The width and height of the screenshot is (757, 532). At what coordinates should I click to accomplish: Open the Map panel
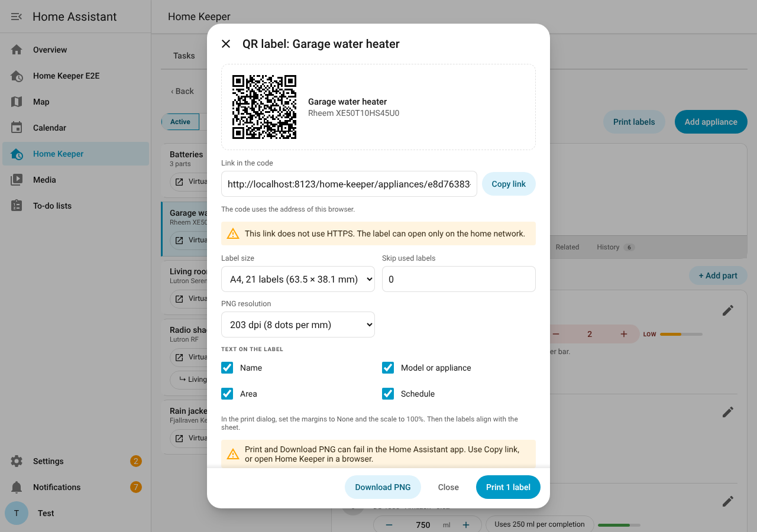[76, 102]
